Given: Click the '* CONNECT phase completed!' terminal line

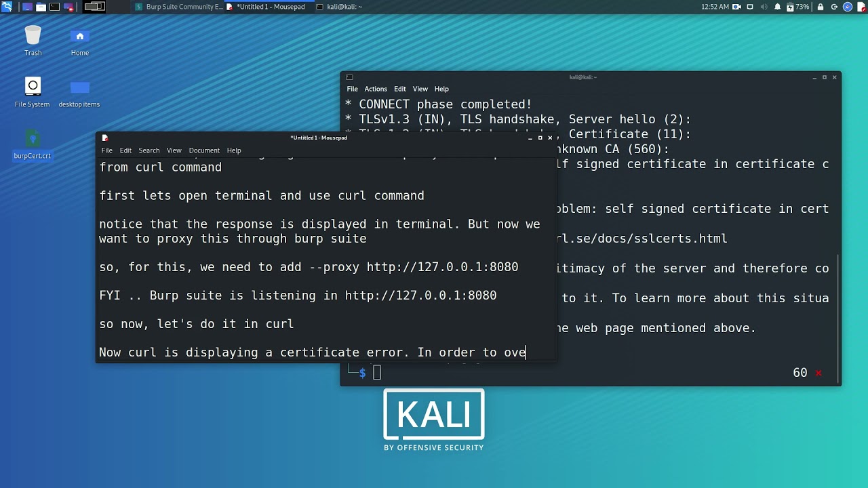Looking at the screenshot, I should tap(438, 104).
